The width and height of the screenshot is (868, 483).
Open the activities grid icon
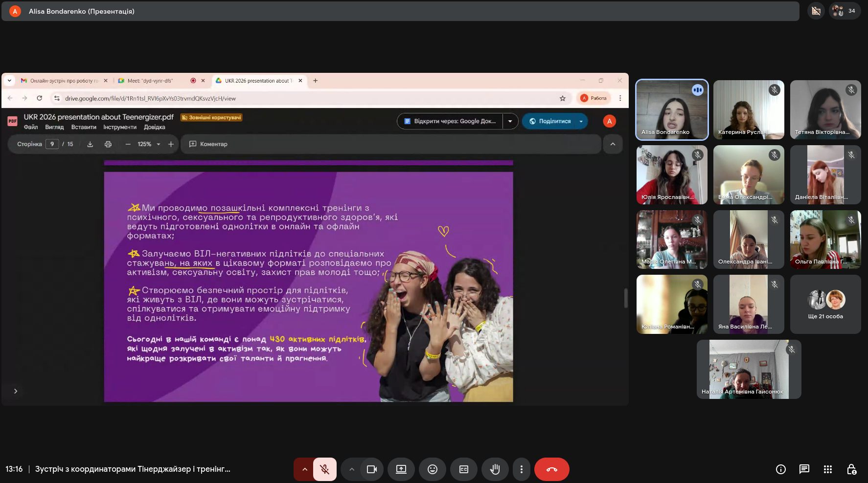tap(828, 469)
